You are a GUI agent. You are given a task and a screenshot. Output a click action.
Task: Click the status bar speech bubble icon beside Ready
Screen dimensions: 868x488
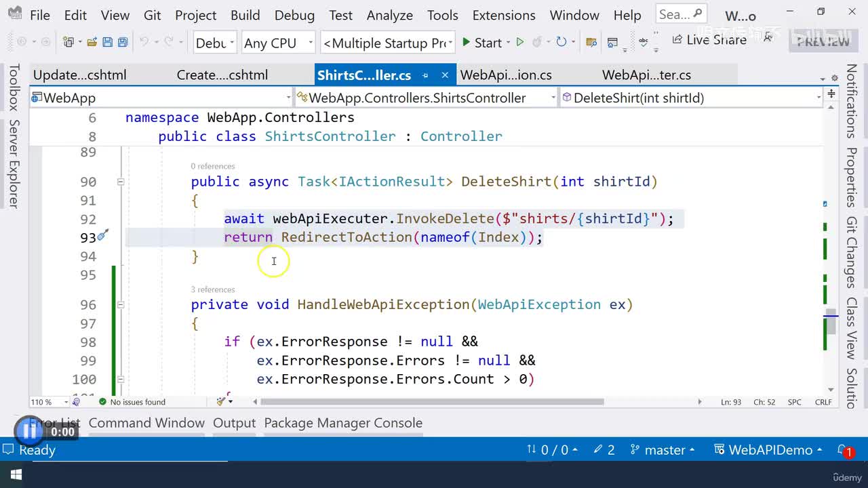pos(7,449)
